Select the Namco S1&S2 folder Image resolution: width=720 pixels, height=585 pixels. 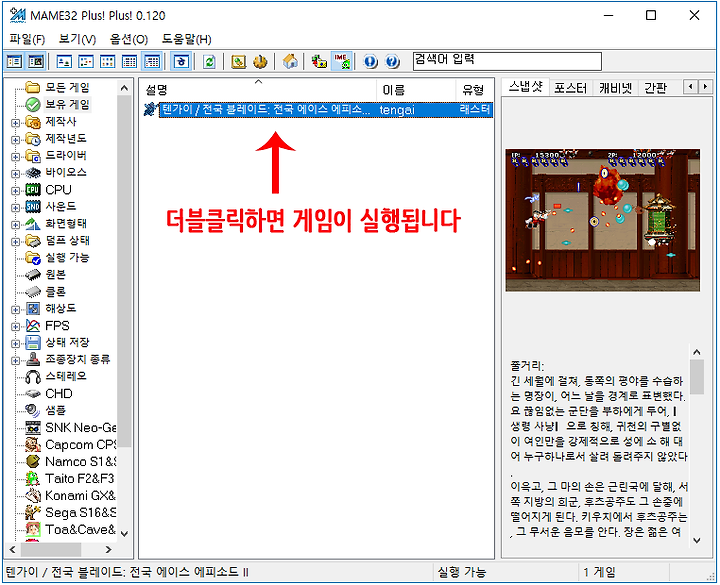click(80, 461)
